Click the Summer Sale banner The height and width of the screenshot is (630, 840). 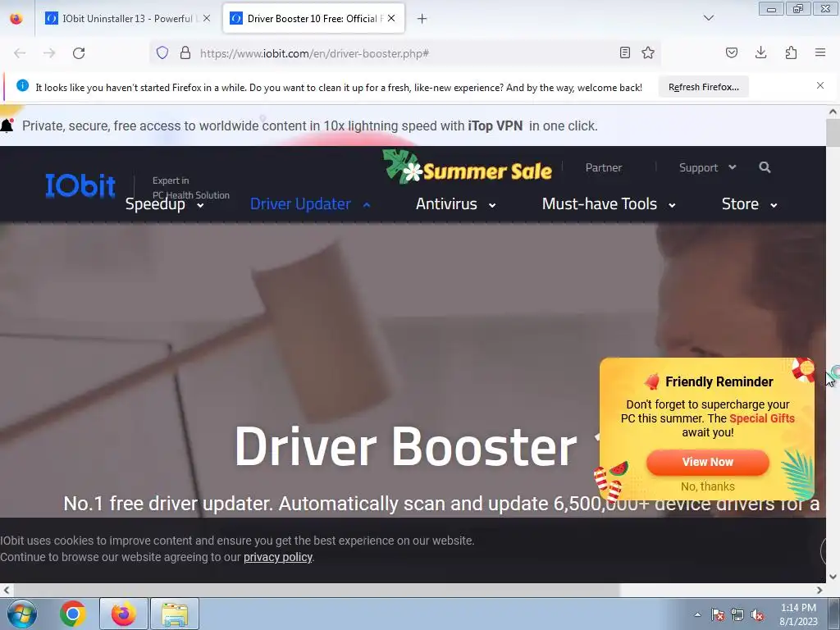(468, 167)
